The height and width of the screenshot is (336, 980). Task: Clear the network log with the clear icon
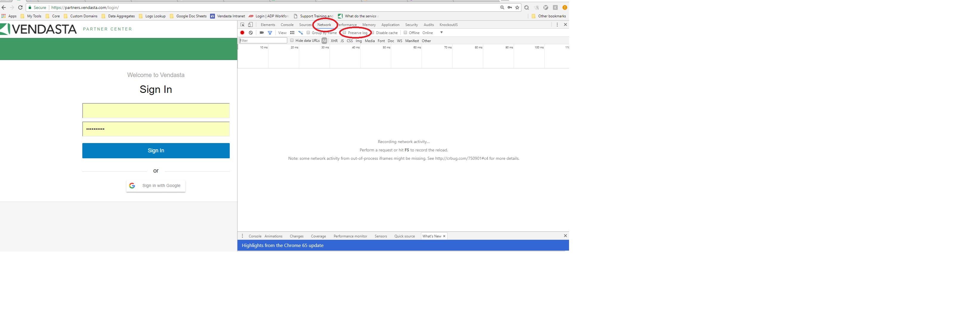pyautogui.click(x=251, y=33)
